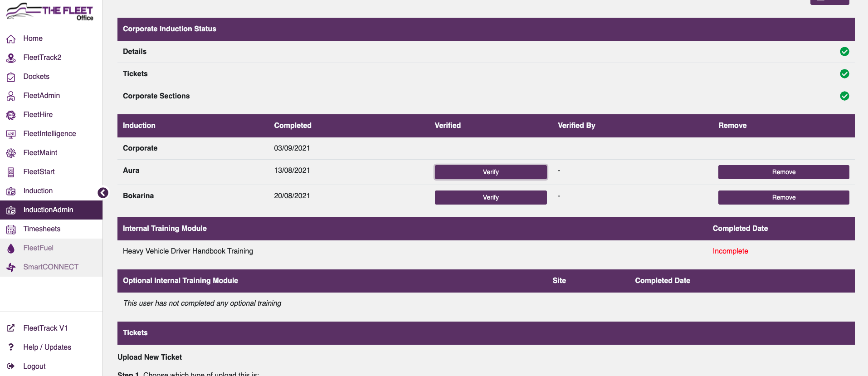Viewport: 868px width, 376px height.
Task: Select SmartCONNECT in the sidebar
Action: click(x=51, y=267)
